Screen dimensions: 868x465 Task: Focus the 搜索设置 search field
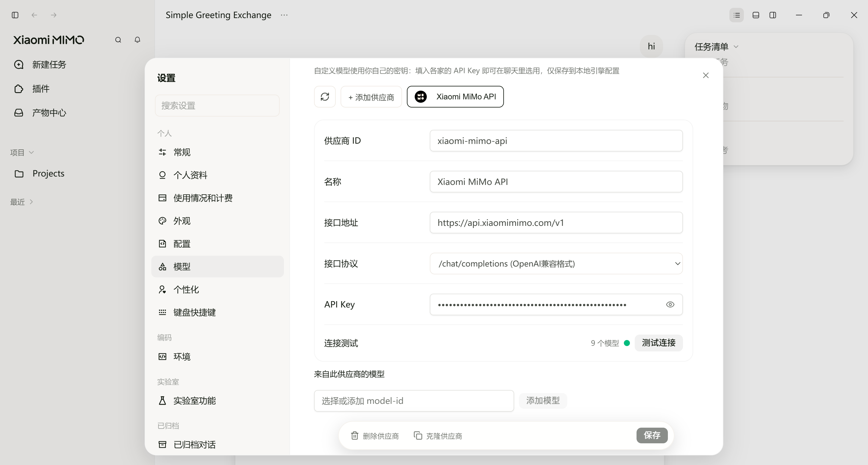(x=217, y=106)
